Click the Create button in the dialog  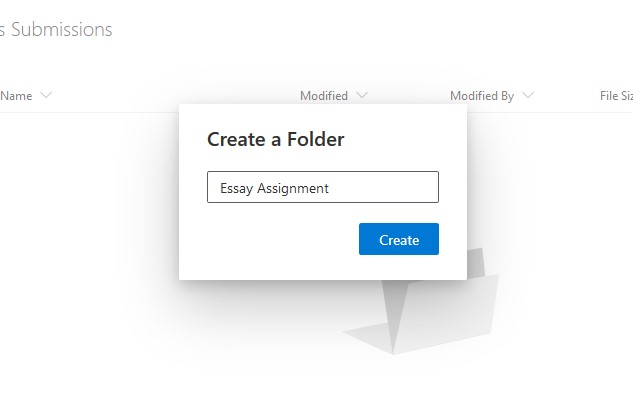398,239
